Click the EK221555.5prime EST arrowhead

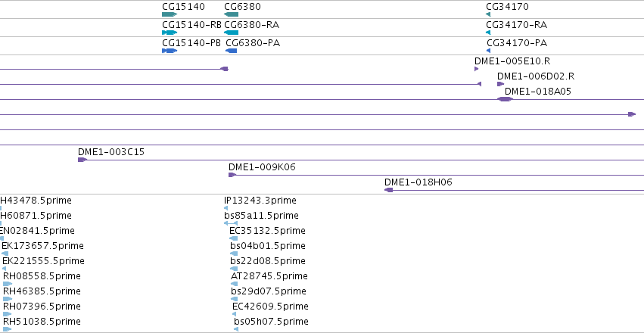coord(4,269)
